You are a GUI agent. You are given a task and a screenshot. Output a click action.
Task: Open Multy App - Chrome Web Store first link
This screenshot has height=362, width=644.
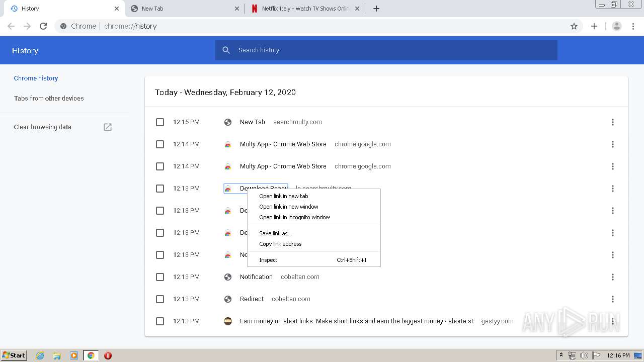coord(283,144)
